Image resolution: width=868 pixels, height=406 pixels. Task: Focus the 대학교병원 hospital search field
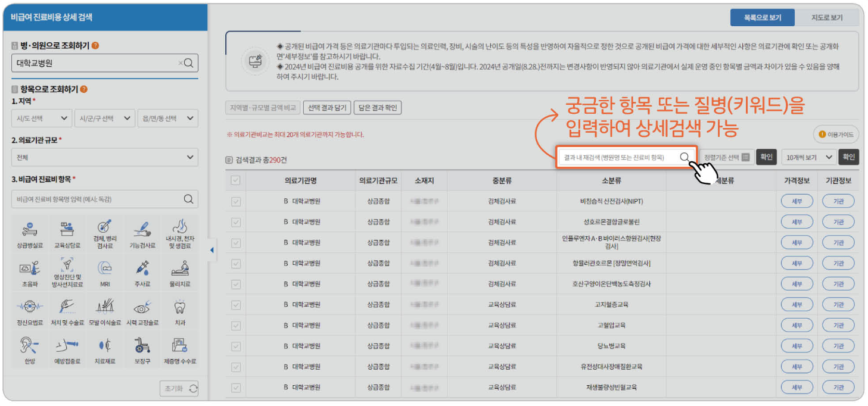(x=105, y=63)
